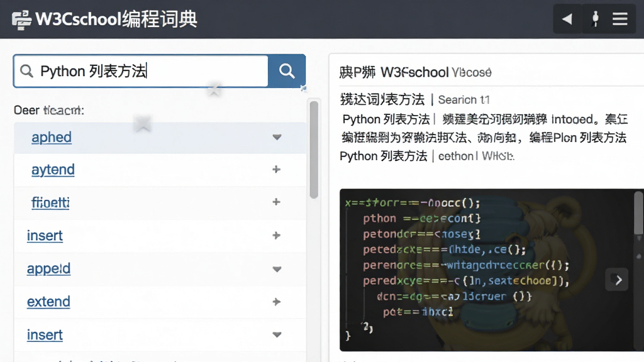Image resolution: width=644 pixels, height=362 pixels.
Task: Expand the extend row plus
Action: point(277,302)
